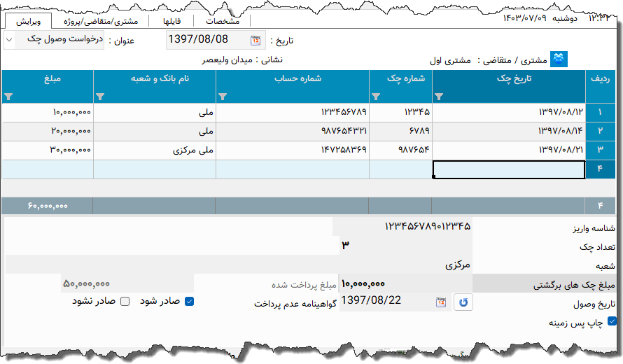Screen dimensions: 623x364
Task: Click bank cell ملی مرکزی
Action: (155, 150)
